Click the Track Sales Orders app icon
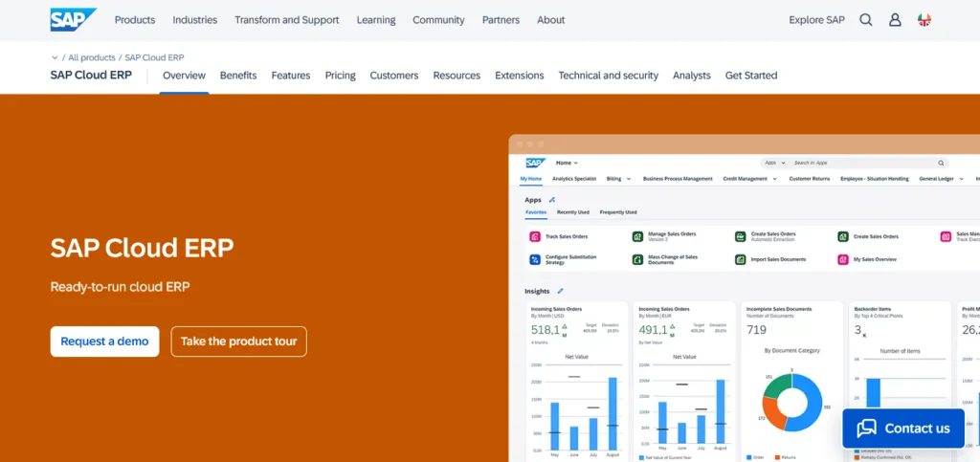The height and width of the screenshot is (462, 980). tap(535, 236)
